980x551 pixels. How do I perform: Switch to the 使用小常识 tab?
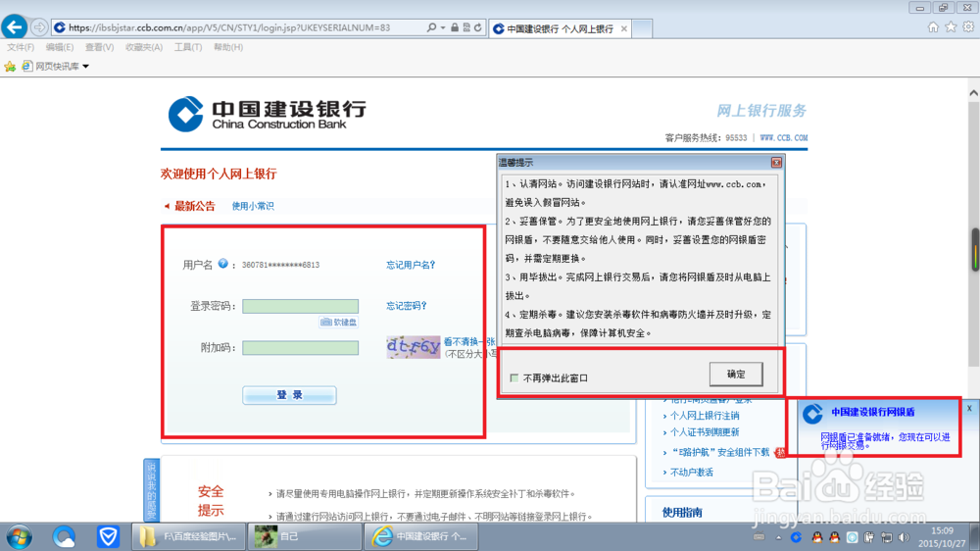[x=253, y=206]
